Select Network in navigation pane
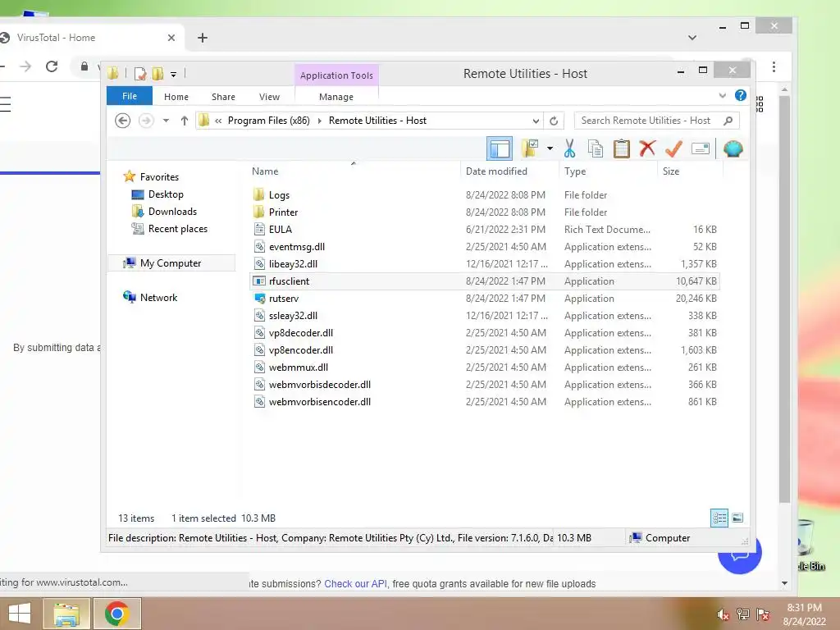 click(158, 297)
